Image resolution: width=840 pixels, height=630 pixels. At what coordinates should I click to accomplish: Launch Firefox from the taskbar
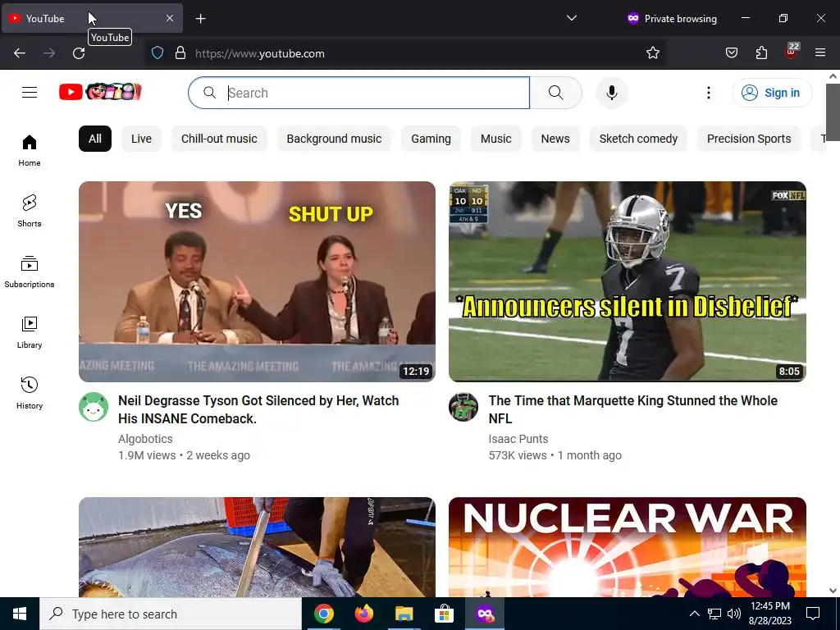pos(363,614)
